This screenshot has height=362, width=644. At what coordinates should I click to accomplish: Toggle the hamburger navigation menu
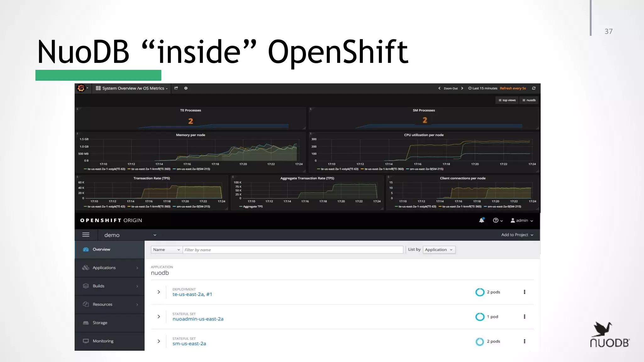click(86, 235)
